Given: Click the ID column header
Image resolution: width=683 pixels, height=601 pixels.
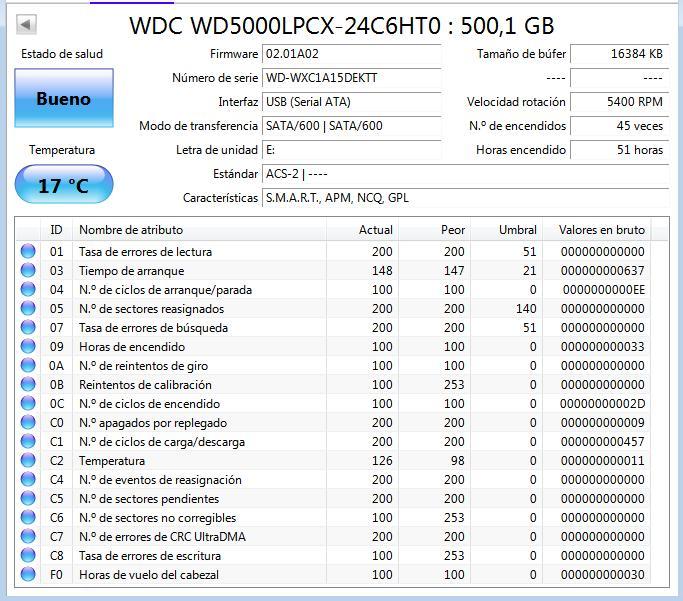Looking at the screenshot, I should (x=56, y=230).
